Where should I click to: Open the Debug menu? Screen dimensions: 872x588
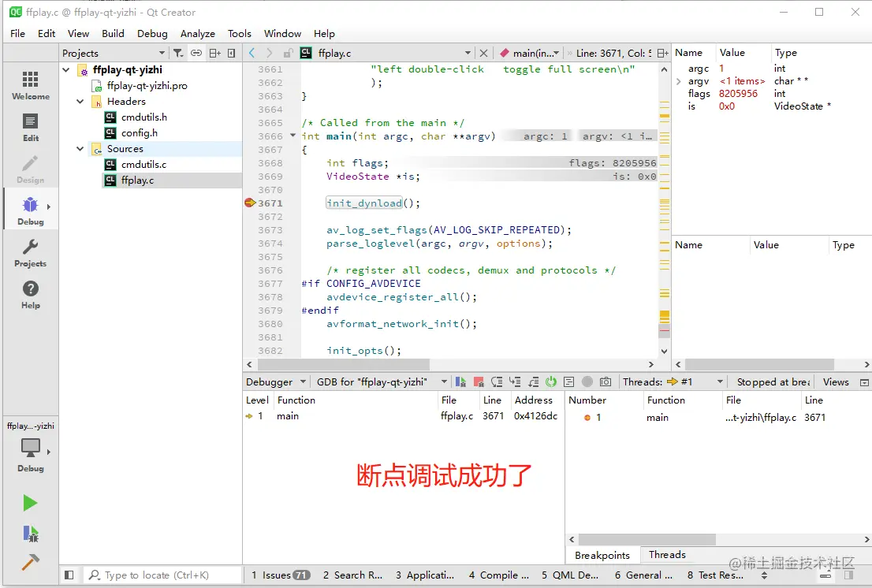tap(152, 33)
